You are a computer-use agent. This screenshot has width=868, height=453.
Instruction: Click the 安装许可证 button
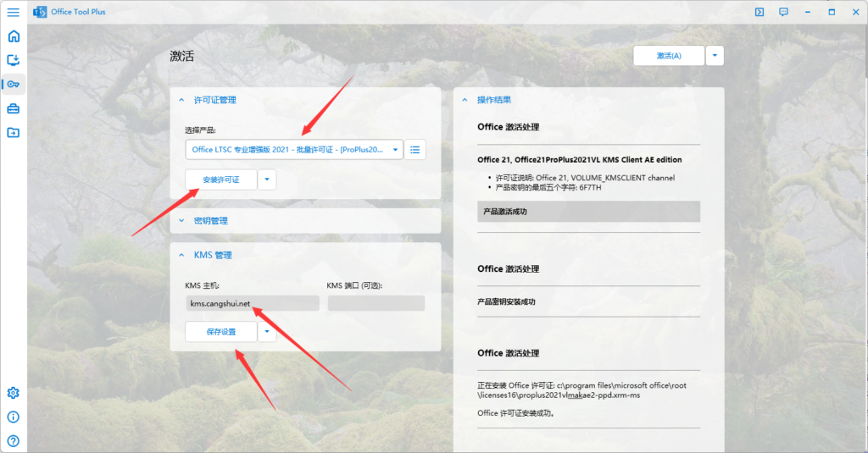[221, 180]
